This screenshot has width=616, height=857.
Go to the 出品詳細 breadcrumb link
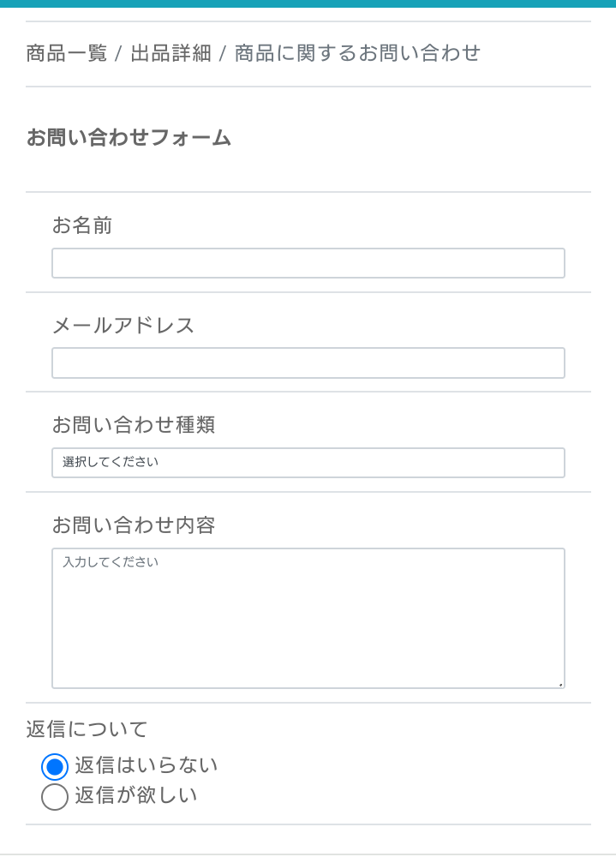(x=170, y=53)
